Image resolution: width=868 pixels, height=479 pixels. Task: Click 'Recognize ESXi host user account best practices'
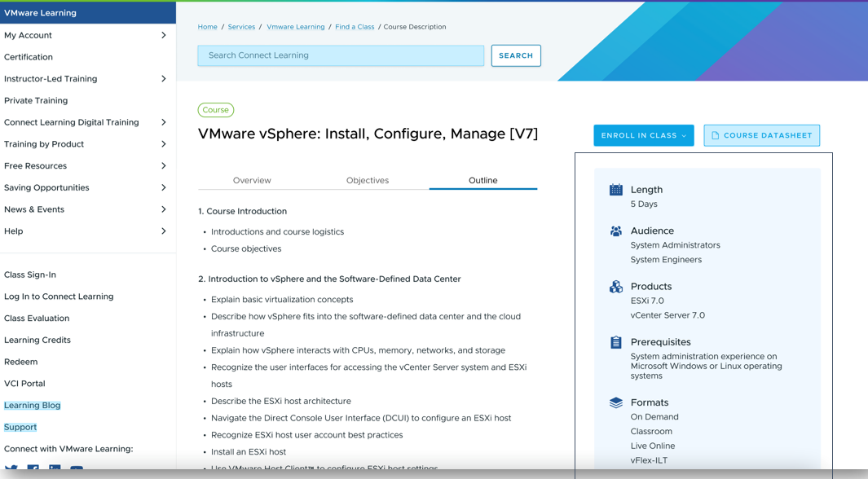click(306, 435)
